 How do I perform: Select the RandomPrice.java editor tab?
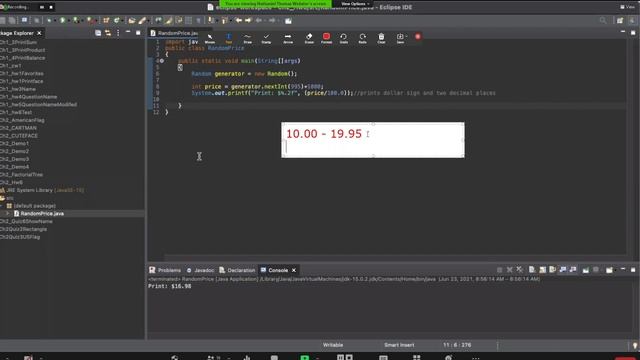[x=174, y=33]
